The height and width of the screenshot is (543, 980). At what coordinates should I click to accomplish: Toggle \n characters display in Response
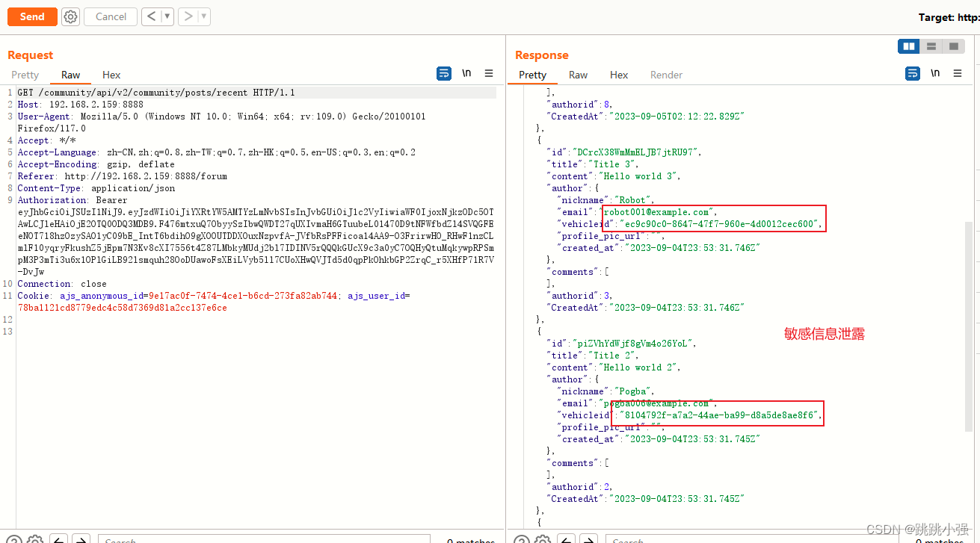point(935,73)
